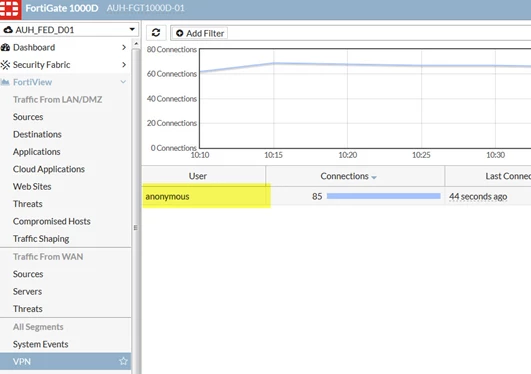Expand the Security Fabric chevron
The image size is (531, 374).
124,65
